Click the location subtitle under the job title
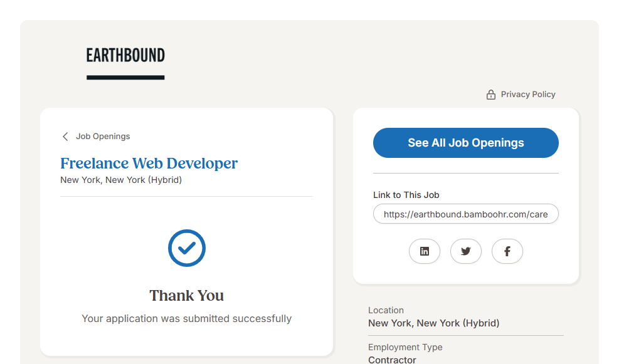 pyautogui.click(x=121, y=180)
